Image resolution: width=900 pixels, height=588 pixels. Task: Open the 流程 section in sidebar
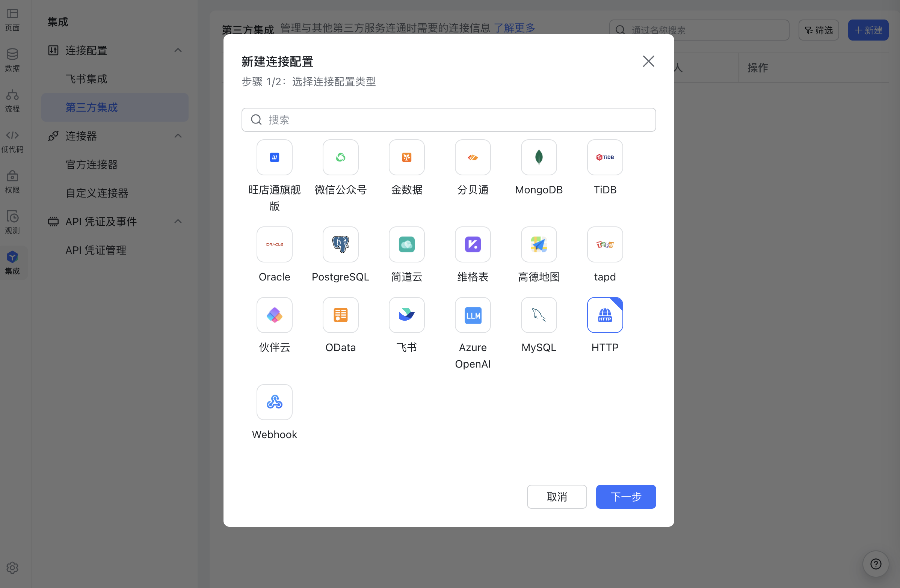coord(12,101)
